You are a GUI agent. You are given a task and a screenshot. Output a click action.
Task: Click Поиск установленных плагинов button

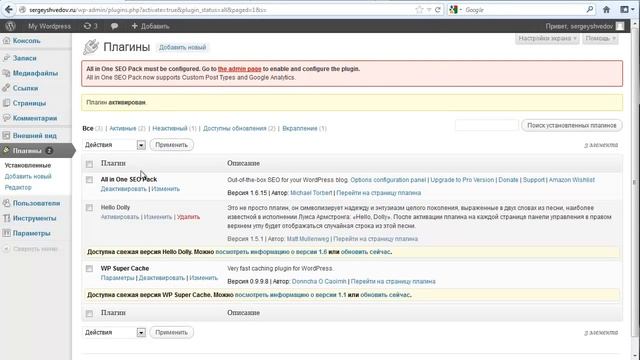(x=572, y=125)
